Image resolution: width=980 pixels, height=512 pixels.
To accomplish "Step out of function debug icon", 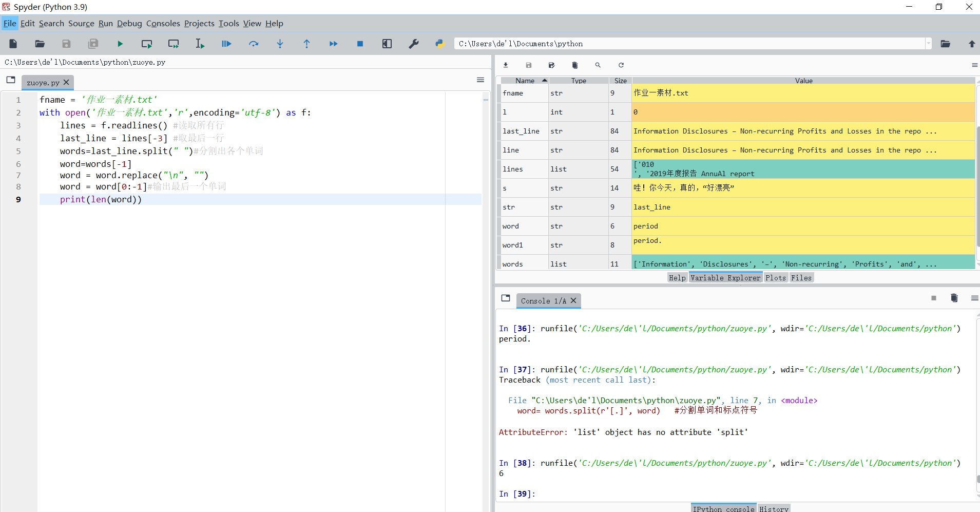I will [306, 44].
